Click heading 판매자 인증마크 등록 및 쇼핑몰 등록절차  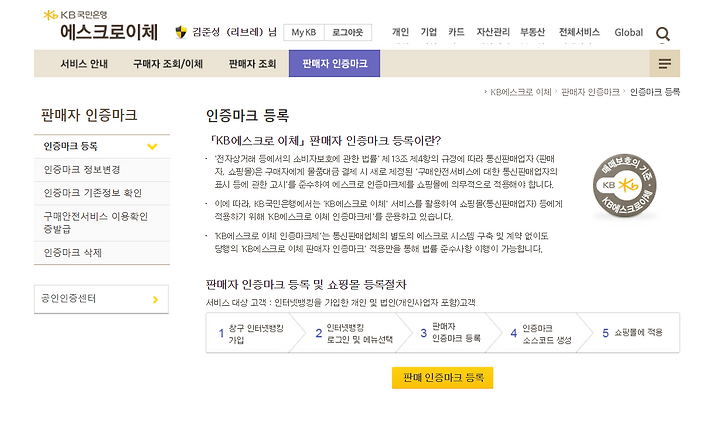tap(306, 285)
